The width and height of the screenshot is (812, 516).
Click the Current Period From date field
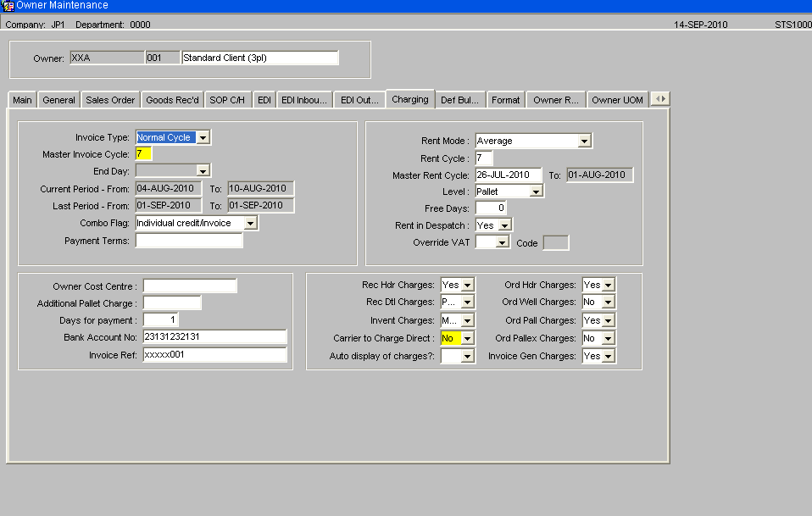coord(169,188)
